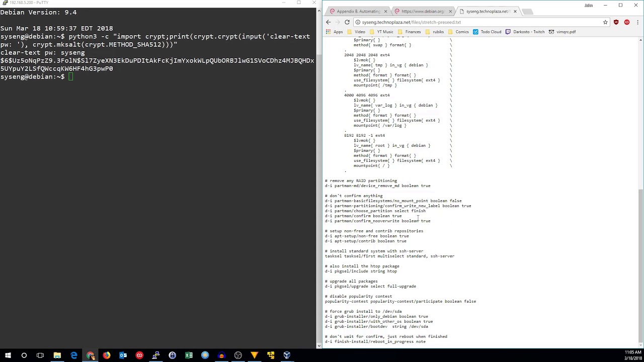Open Task View on the taskbar

click(40, 355)
